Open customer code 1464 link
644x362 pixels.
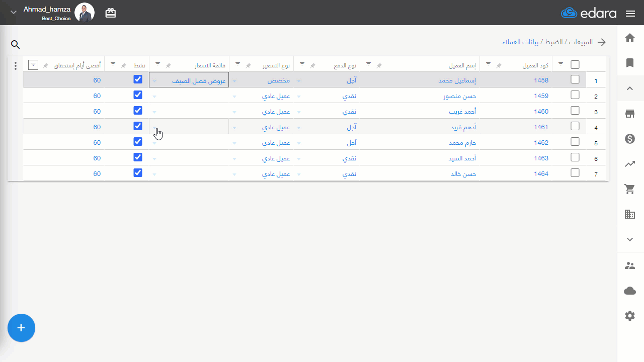[x=541, y=173]
